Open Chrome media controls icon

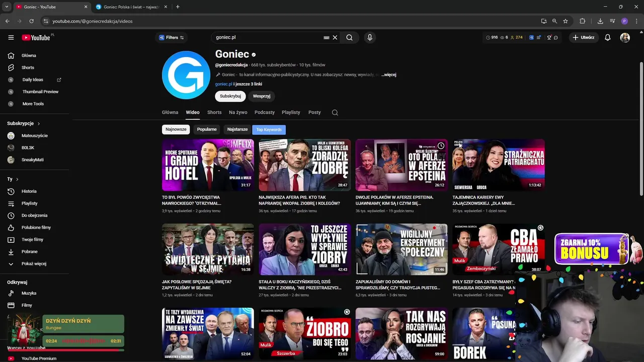click(612, 21)
